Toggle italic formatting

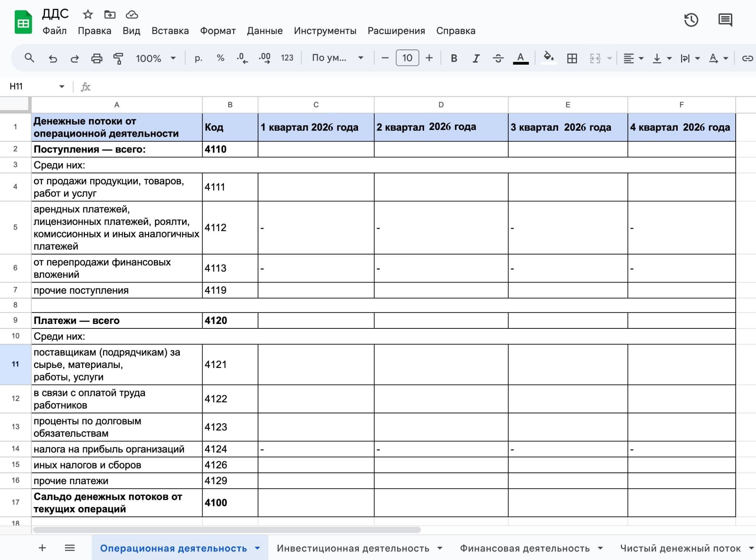pos(476,58)
